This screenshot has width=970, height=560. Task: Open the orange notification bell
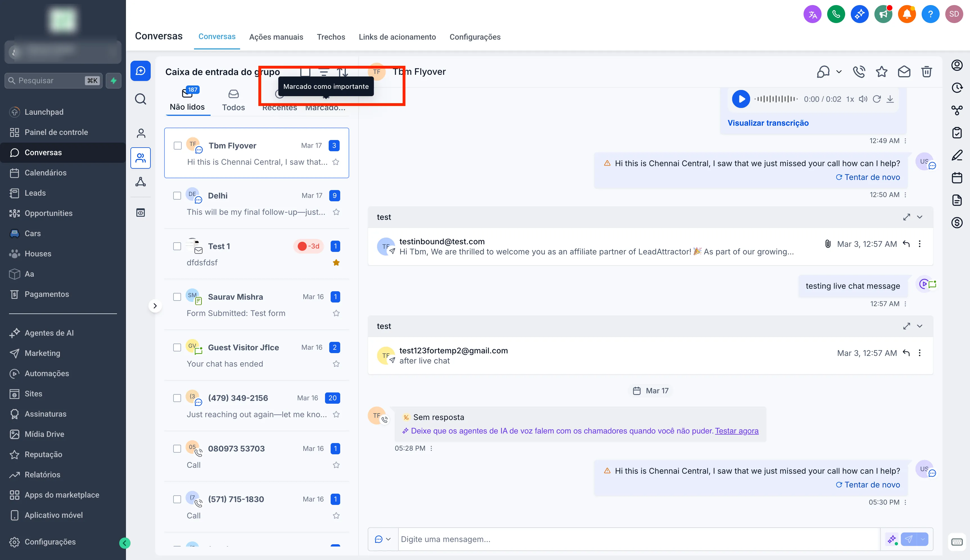[906, 14]
